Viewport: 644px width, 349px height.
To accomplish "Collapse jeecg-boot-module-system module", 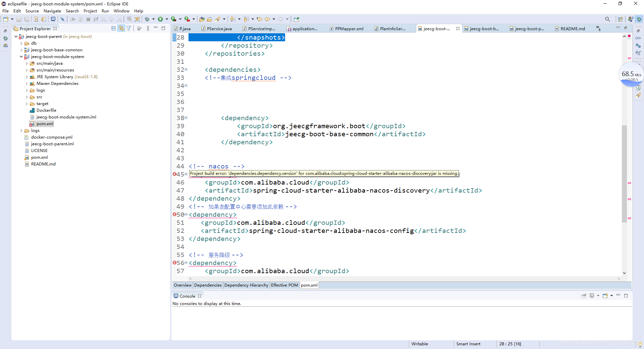I will coord(21,57).
